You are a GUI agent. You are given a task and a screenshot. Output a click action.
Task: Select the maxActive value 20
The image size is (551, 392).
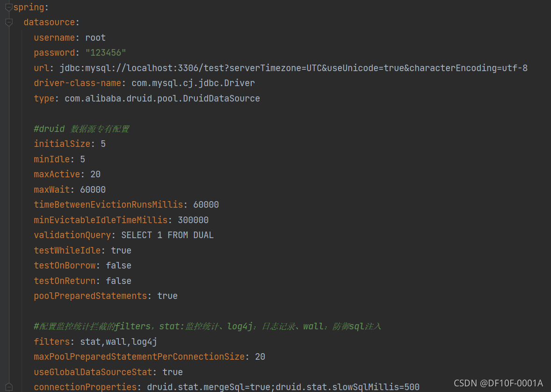[95, 174]
